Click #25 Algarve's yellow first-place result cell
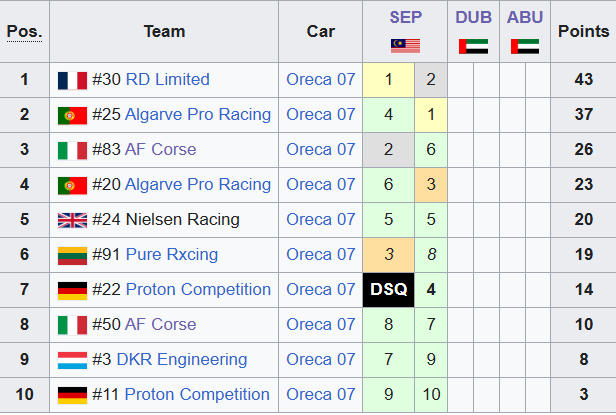616x415 pixels. click(x=431, y=115)
